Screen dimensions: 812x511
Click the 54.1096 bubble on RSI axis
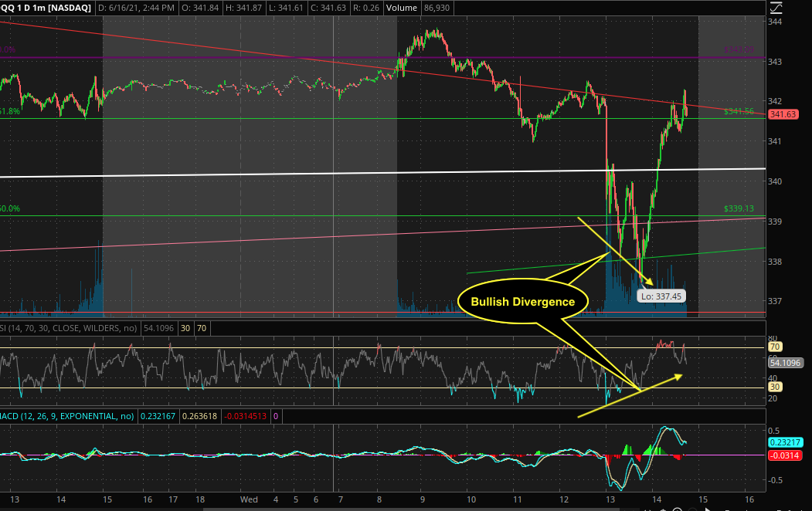[x=786, y=363]
